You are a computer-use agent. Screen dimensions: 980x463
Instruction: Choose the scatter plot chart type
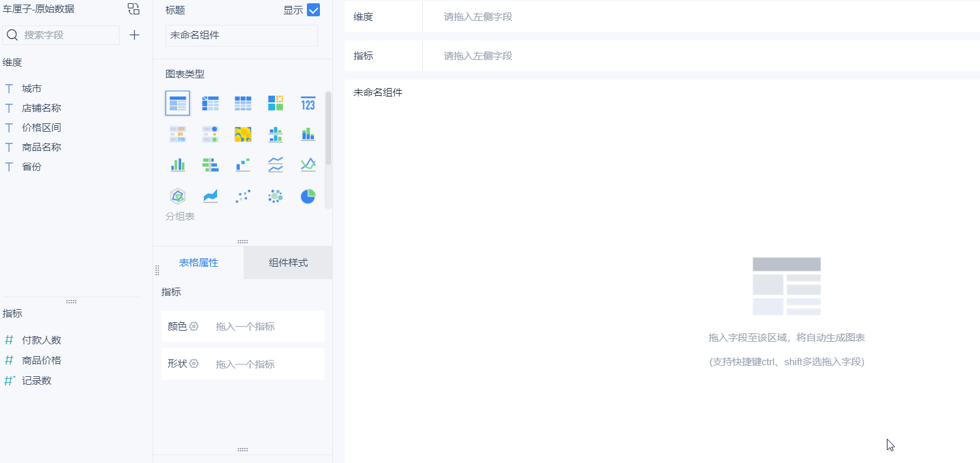coord(242,196)
